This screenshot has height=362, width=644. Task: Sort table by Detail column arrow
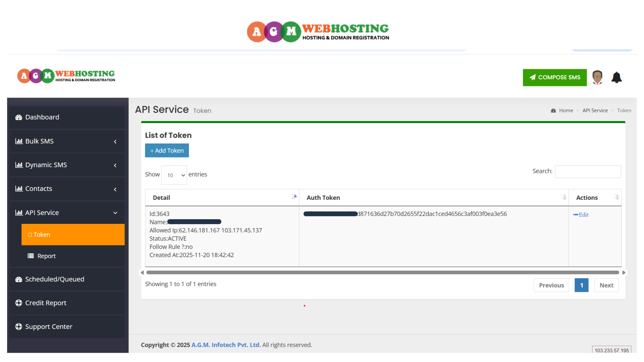pyautogui.click(x=294, y=197)
